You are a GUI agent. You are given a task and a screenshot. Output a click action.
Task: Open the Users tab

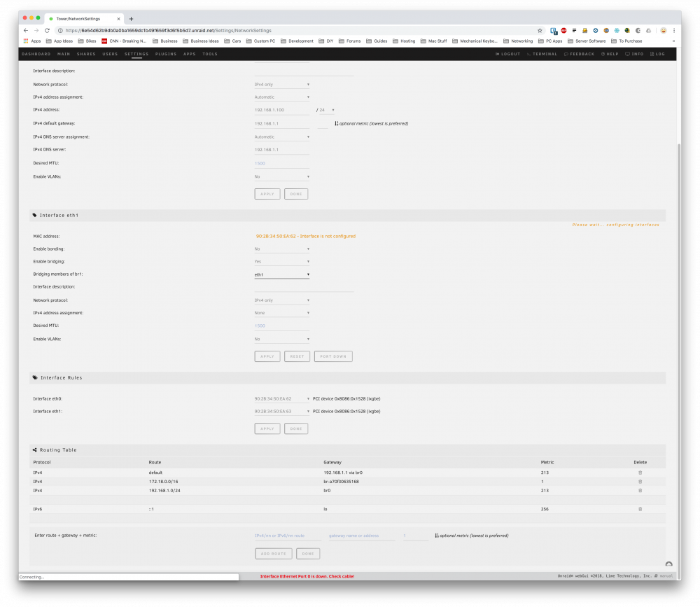[110, 54]
